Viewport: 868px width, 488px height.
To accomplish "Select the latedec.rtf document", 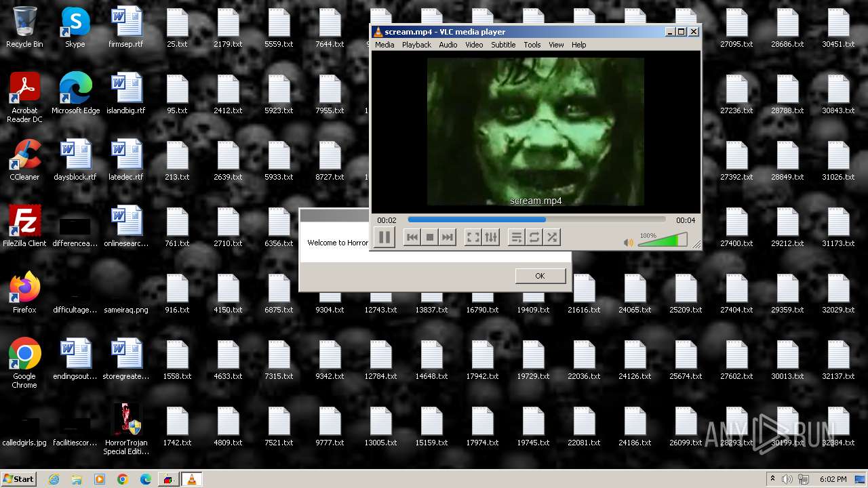I will [x=126, y=161].
